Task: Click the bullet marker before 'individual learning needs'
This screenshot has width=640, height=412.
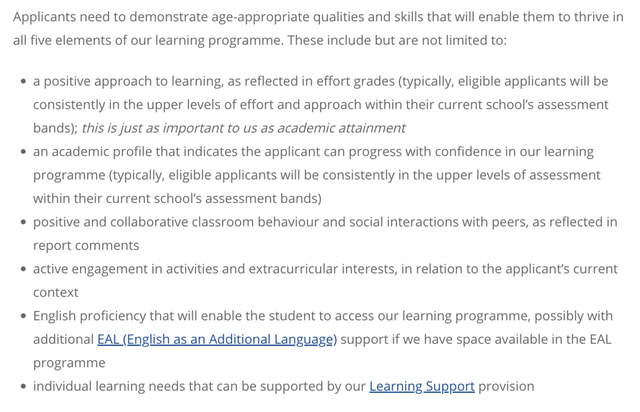Action: click(23, 387)
